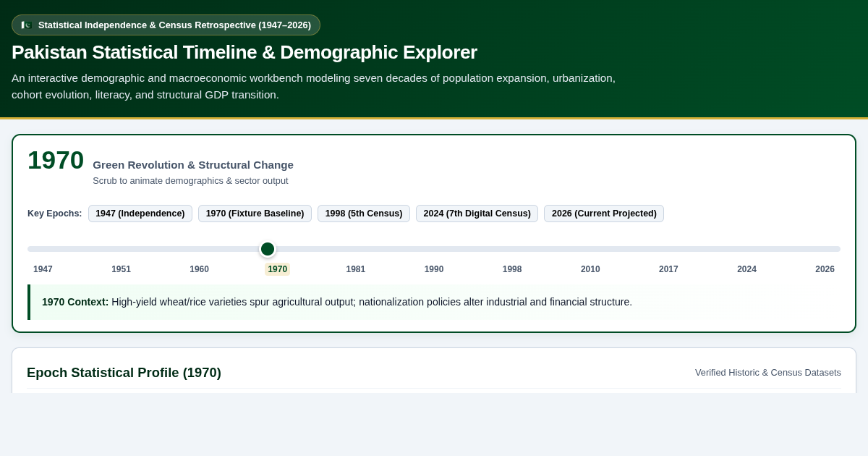Click the header subtitle about demographic workbench

[313, 86]
